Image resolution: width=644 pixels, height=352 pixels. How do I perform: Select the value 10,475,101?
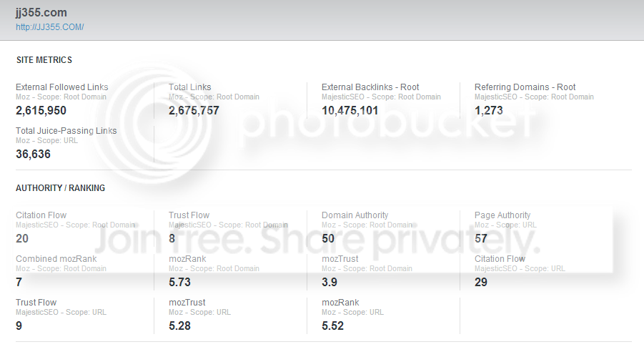pos(350,110)
